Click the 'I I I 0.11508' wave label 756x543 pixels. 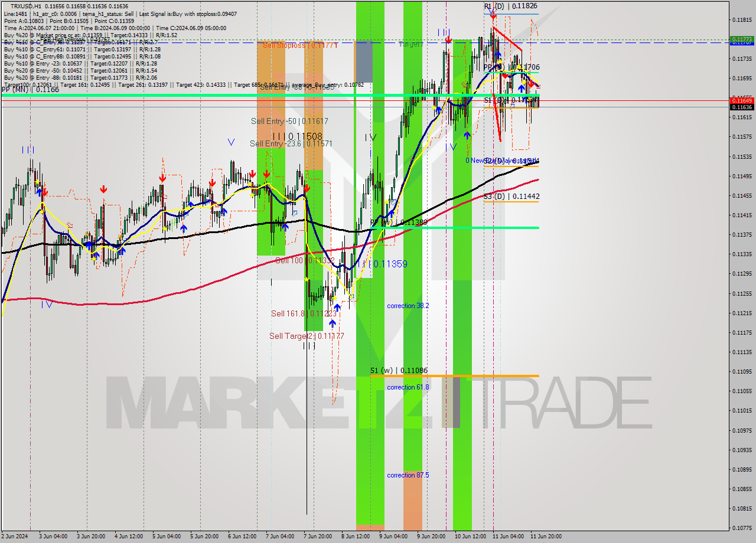click(297, 136)
